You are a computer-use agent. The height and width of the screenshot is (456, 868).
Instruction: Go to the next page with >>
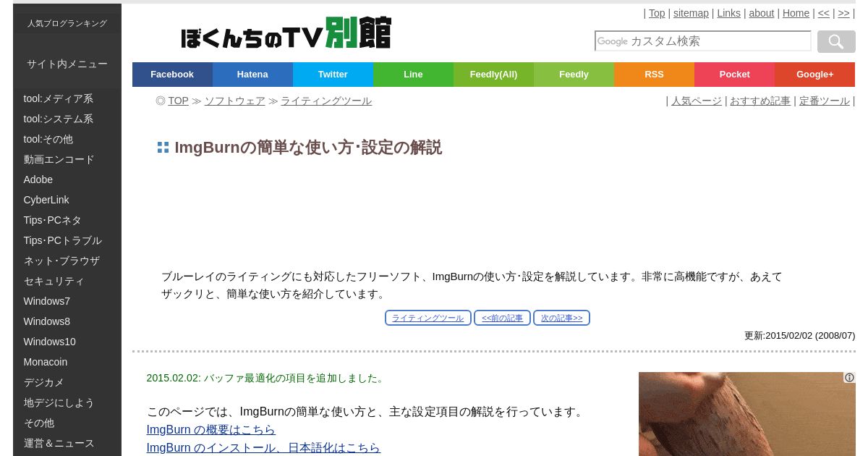coord(843,13)
